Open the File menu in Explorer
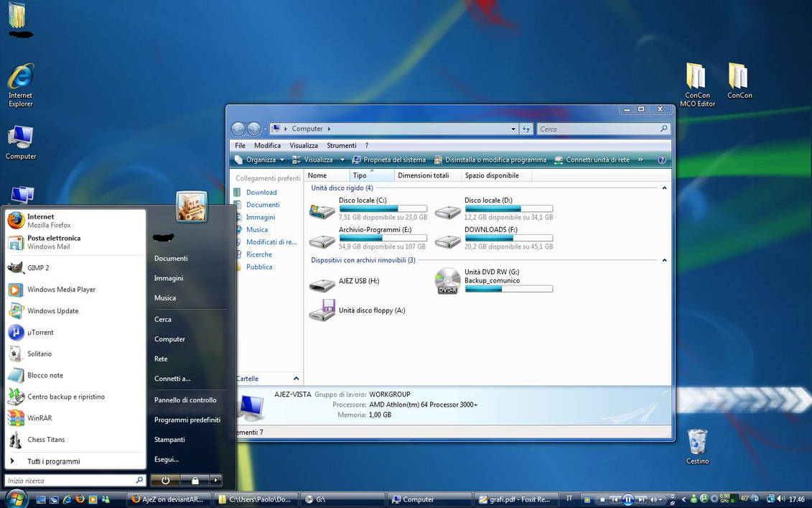The image size is (812, 508). click(x=241, y=146)
